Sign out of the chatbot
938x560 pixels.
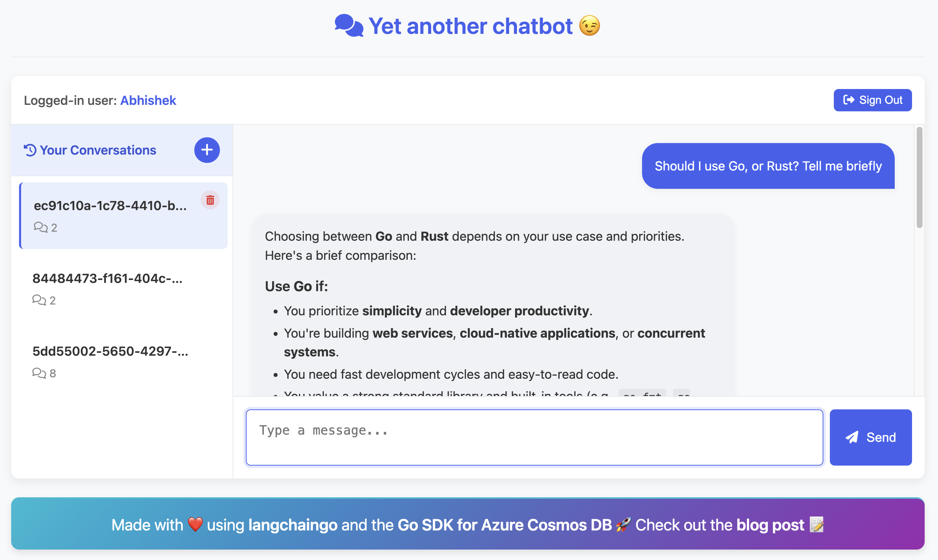click(x=872, y=100)
